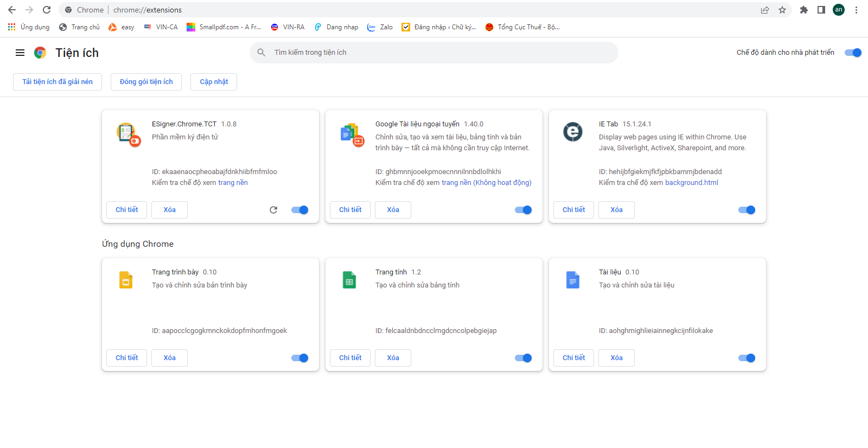Click the Google Tài liệu ngoại tuyến icon

coord(352,134)
